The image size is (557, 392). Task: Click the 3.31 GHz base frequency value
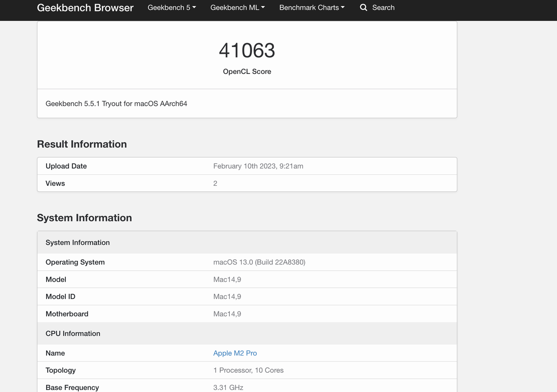pos(228,387)
